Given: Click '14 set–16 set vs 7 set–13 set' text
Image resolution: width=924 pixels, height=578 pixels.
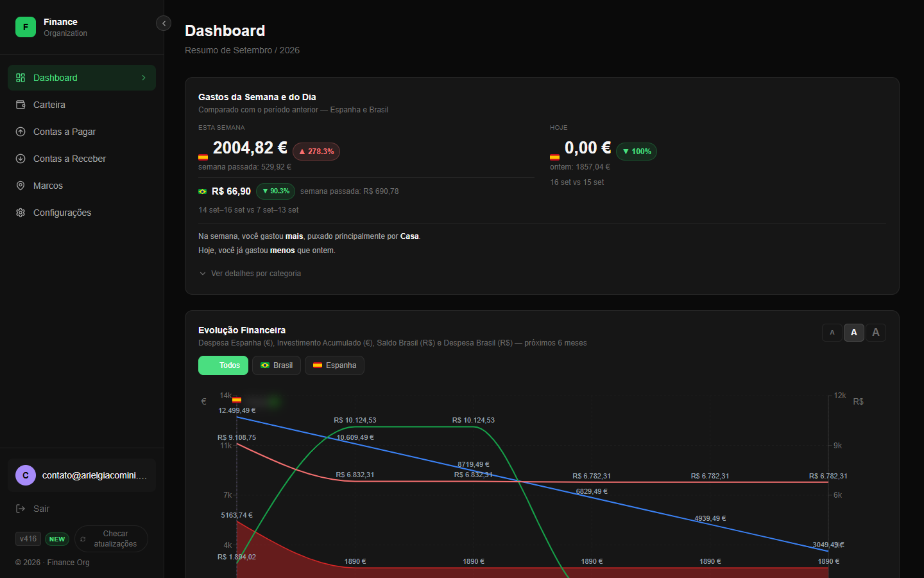Looking at the screenshot, I should 248,210.
